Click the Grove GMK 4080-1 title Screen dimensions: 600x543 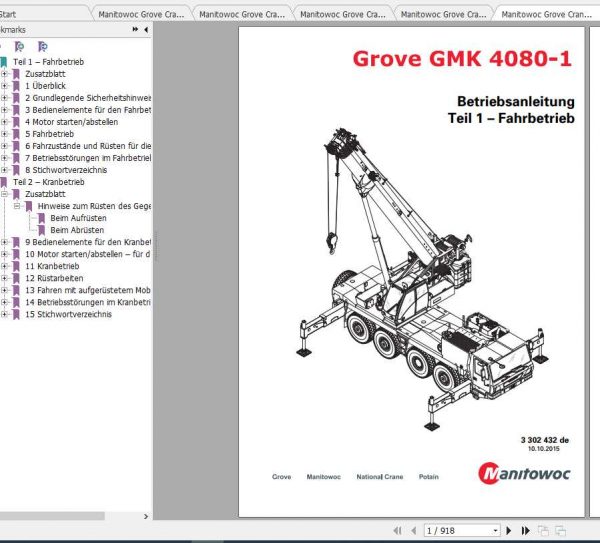(x=462, y=59)
